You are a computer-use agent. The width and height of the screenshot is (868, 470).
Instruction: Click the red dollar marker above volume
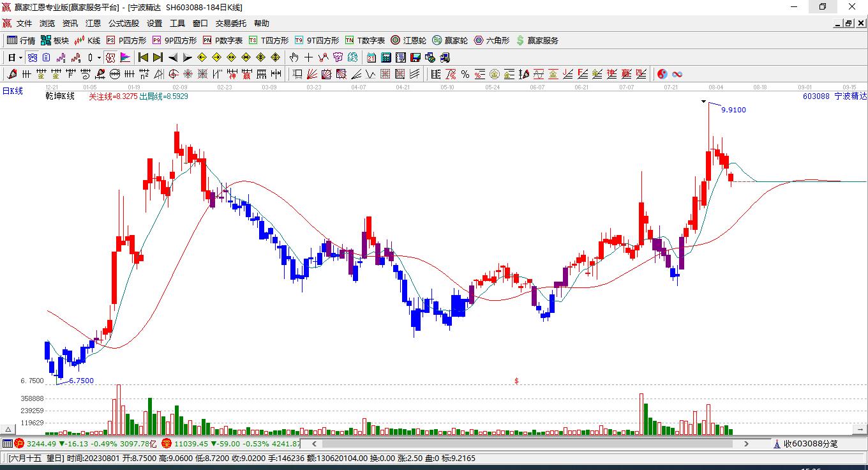click(516, 381)
